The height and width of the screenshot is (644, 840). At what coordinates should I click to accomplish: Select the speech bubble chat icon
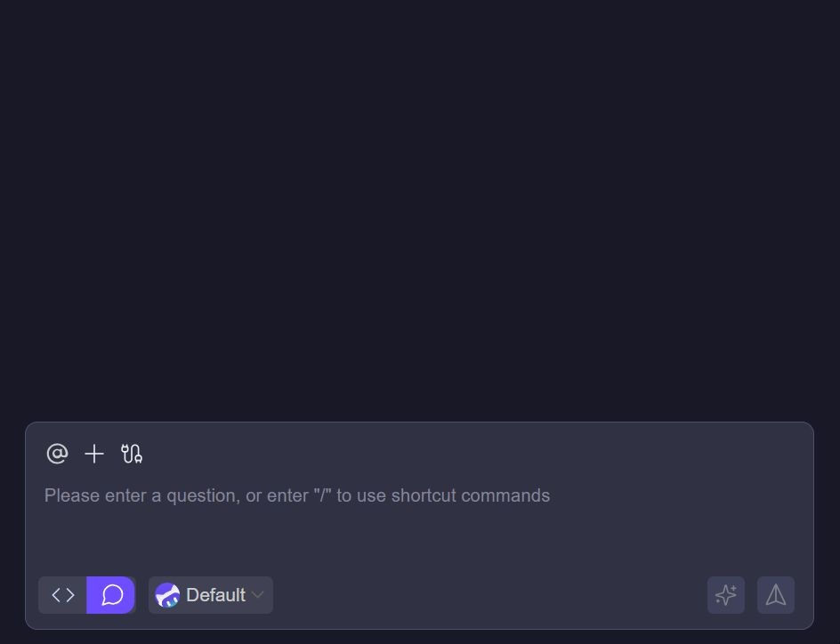(x=112, y=595)
